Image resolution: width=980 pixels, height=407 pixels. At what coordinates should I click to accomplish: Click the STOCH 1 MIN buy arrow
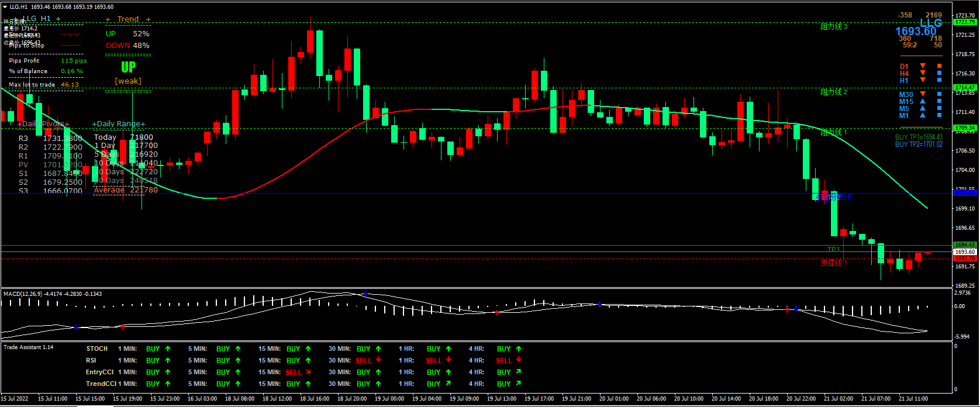click(168, 349)
